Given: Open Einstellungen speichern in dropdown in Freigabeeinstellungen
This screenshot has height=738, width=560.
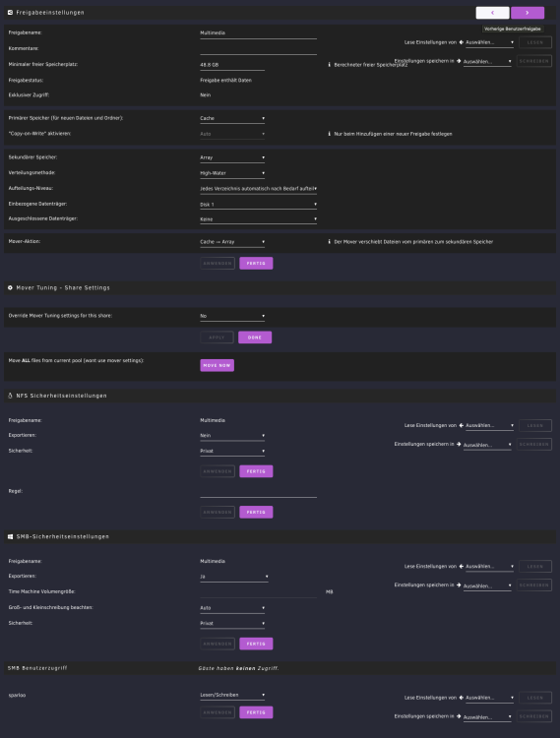Looking at the screenshot, I should 487,62.
